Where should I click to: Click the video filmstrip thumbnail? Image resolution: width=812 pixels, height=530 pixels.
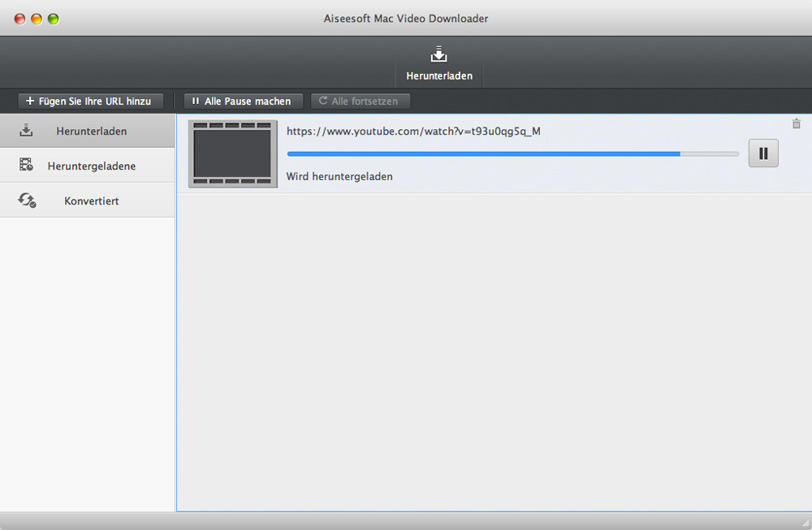pyautogui.click(x=233, y=153)
